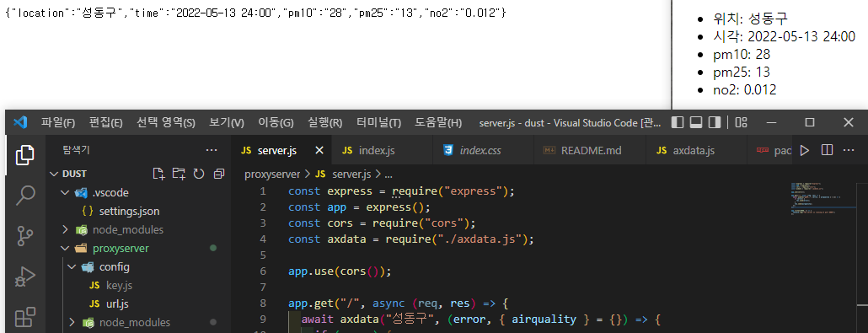Open the Search view in the activity bar
This screenshot has height=333, width=868.
click(x=25, y=196)
